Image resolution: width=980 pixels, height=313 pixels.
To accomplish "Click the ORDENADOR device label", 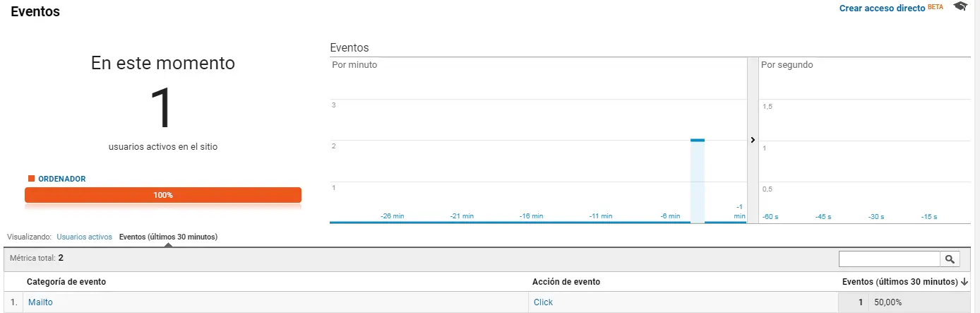I will click(x=62, y=179).
